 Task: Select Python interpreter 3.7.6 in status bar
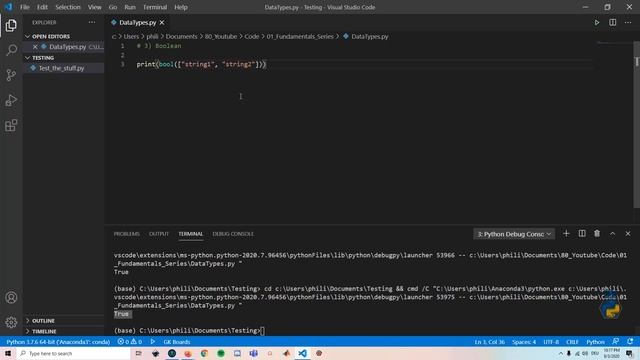point(58,342)
